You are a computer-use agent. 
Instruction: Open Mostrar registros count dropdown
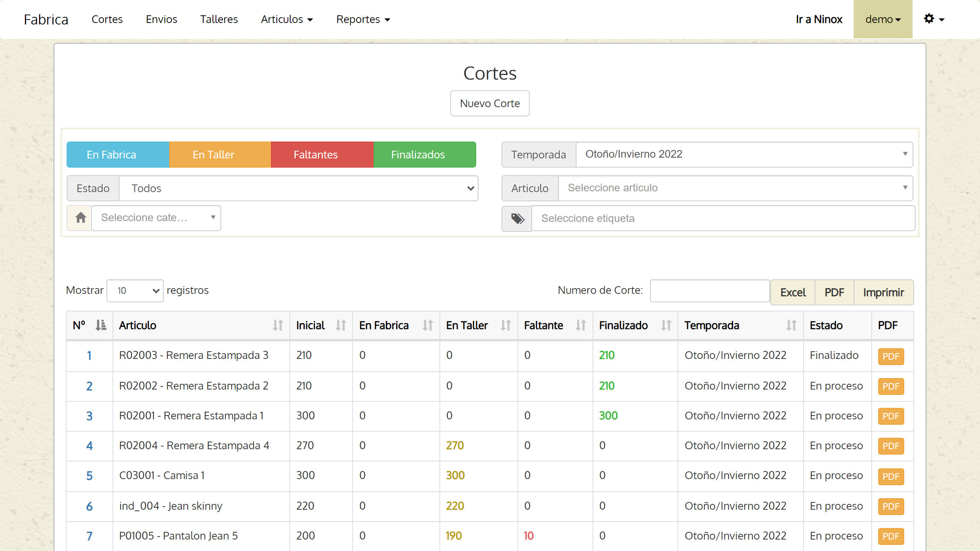(135, 291)
